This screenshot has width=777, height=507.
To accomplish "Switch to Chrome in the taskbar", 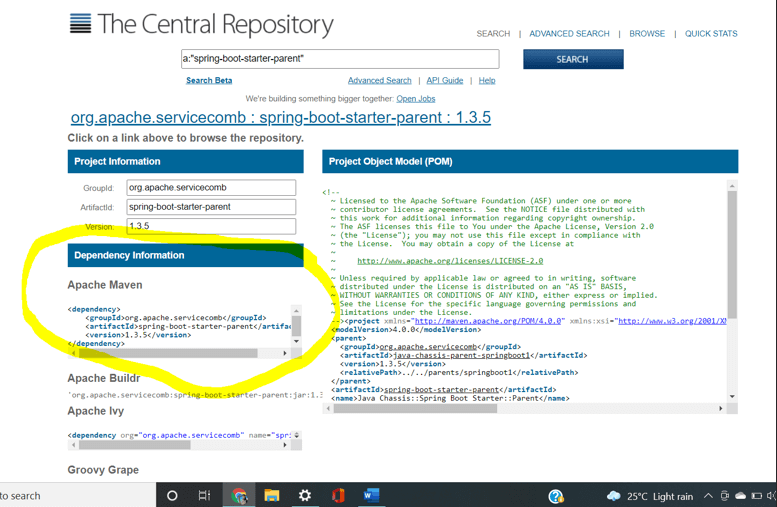I will 239,495.
